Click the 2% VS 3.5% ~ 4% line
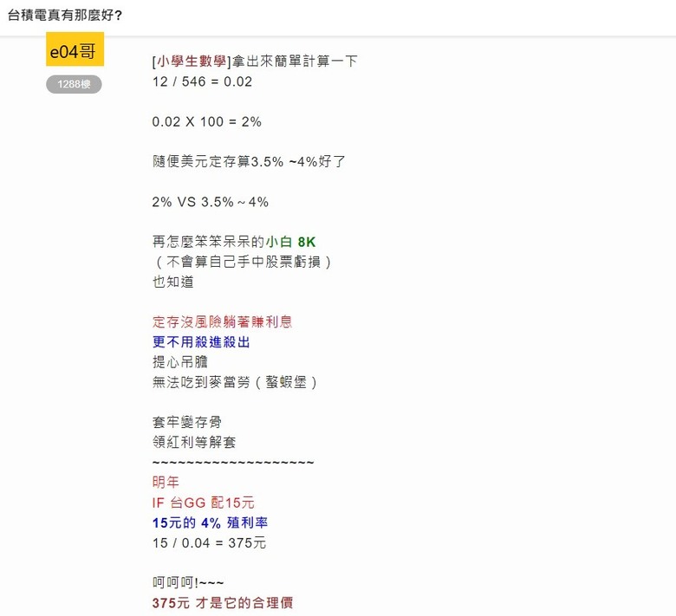This screenshot has width=676, height=616. pos(211,202)
